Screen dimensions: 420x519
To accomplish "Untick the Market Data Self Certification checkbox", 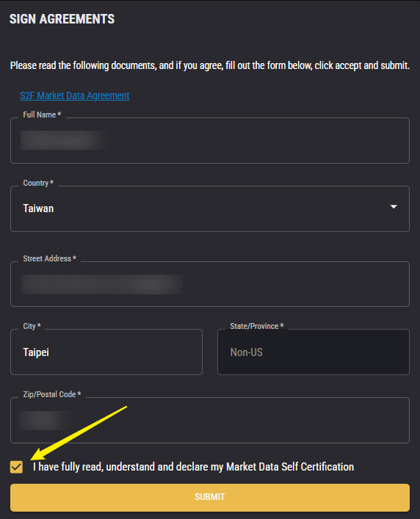I will point(16,467).
